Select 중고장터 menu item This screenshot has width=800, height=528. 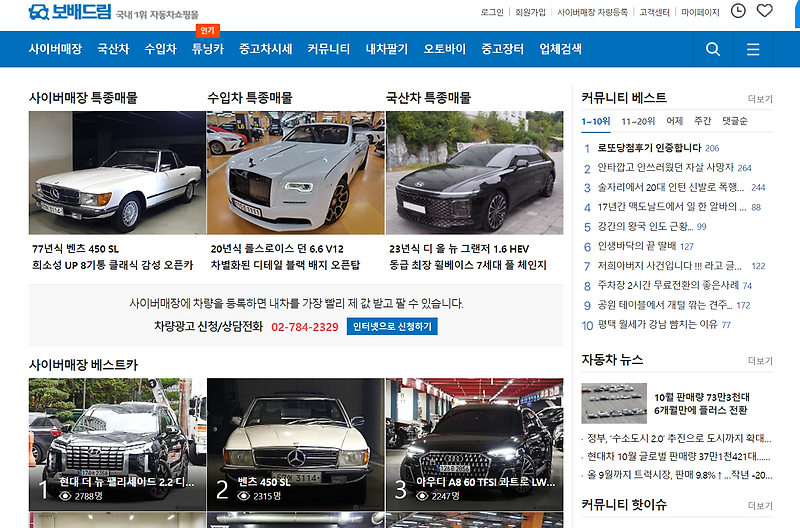pyautogui.click(x=503, y=49)
